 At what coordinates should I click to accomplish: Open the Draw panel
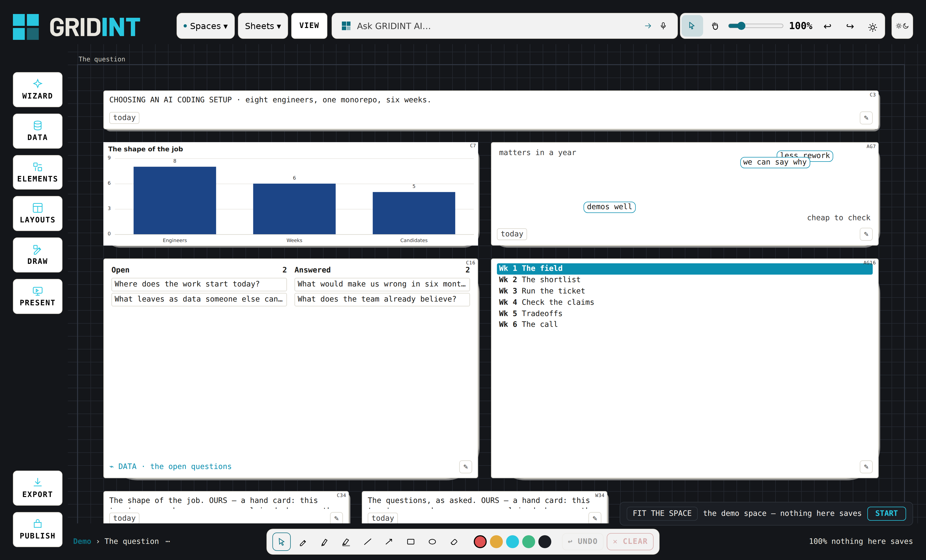(x=38, y=255)
